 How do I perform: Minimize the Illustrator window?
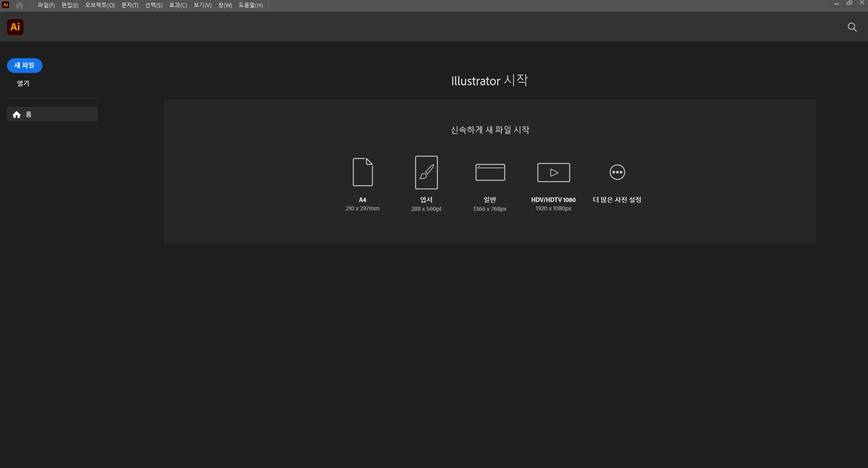click(x=837, y=3)
